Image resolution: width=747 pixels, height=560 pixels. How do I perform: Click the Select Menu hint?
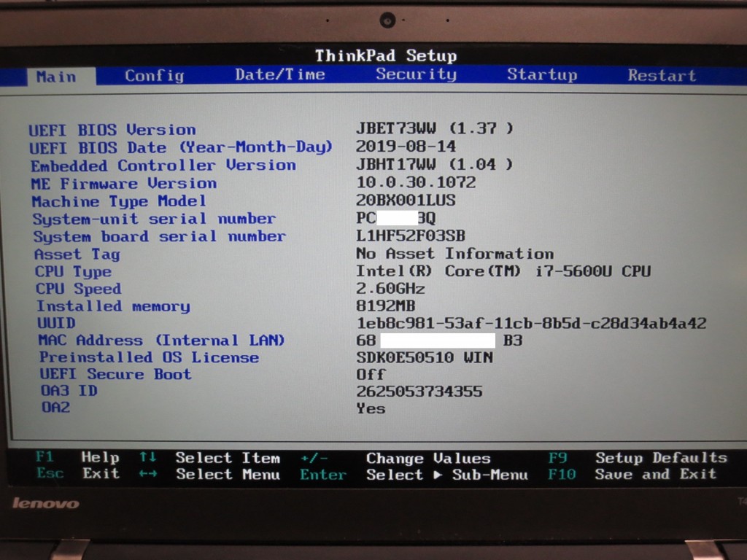point(228,474)
